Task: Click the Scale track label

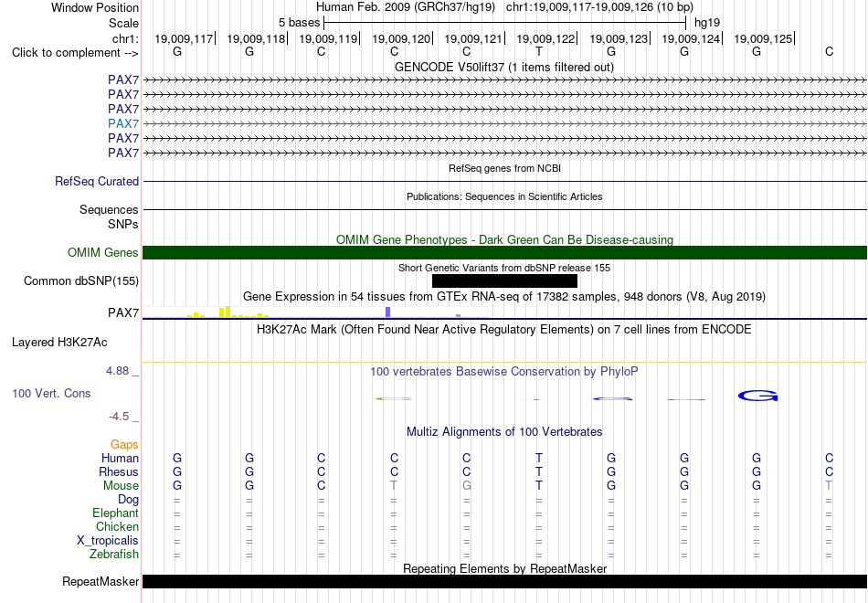Action: 124,23
